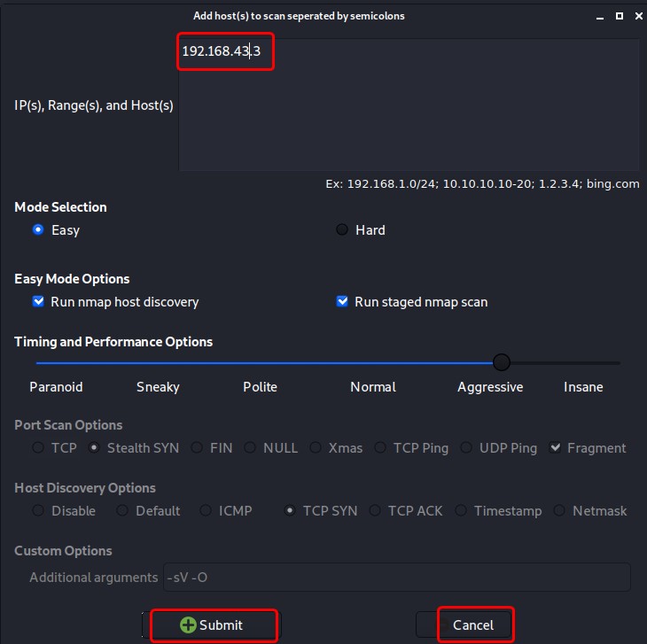Click the dialog title text
Viewport: 647px width, 644px height.
coord(299,16)
